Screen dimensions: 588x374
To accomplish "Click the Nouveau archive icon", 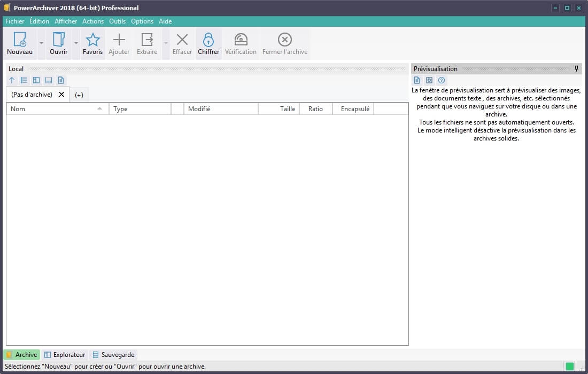I will click(20, 41).
